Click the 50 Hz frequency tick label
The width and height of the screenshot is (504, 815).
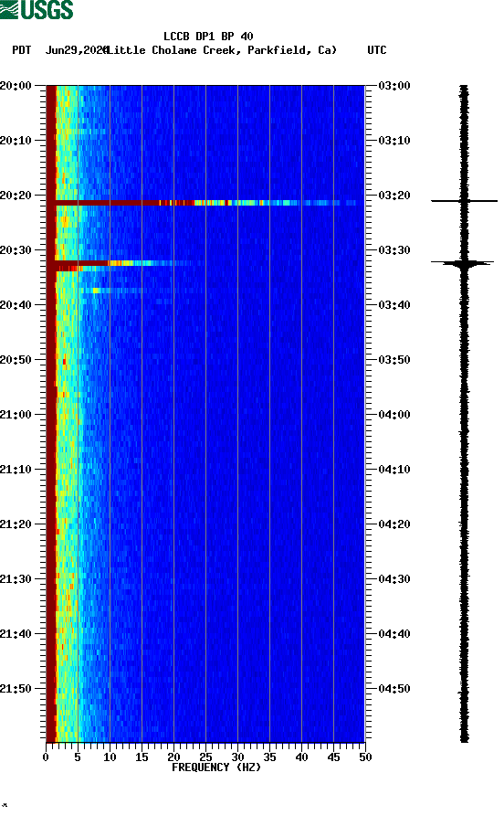(x=365, y=757)
